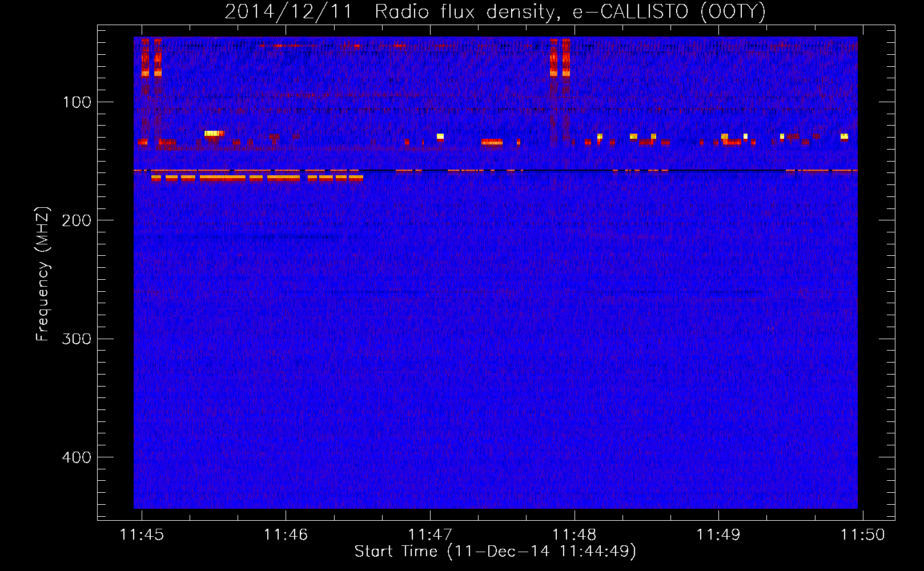Click the 'Frequency (MHZ)' axis label
Screen dimensions: 924x571
tap(43, 274)
